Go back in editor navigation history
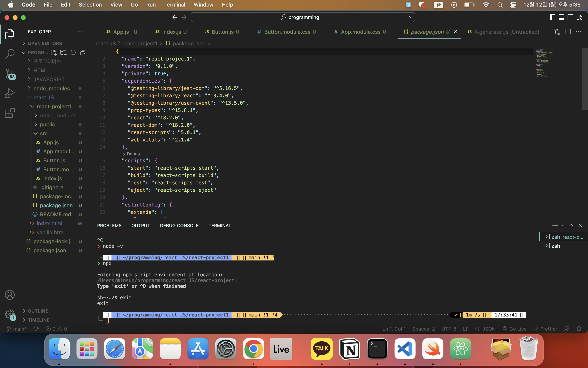 [x=175, y=17]
